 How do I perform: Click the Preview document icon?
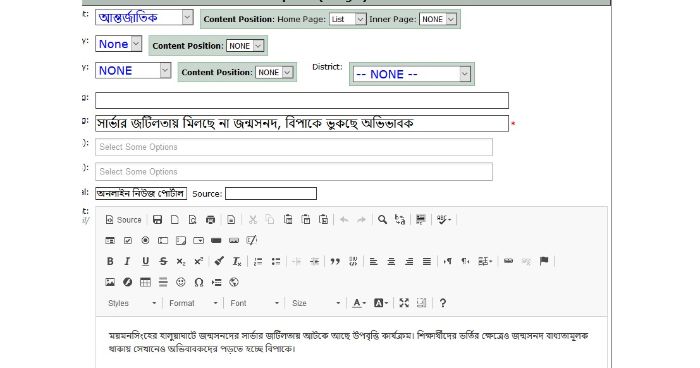click(x=192, y=220)
